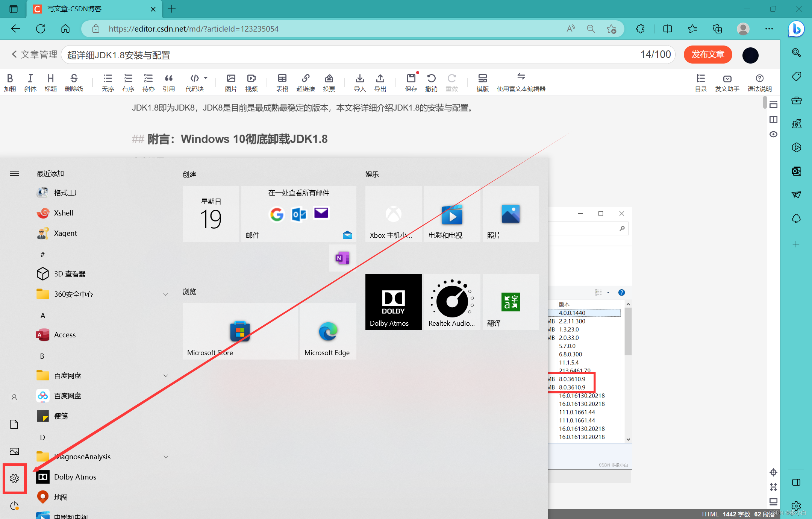Insert a vote (投票)
This screenshot has height=519, width=812.
coord(329,83)
